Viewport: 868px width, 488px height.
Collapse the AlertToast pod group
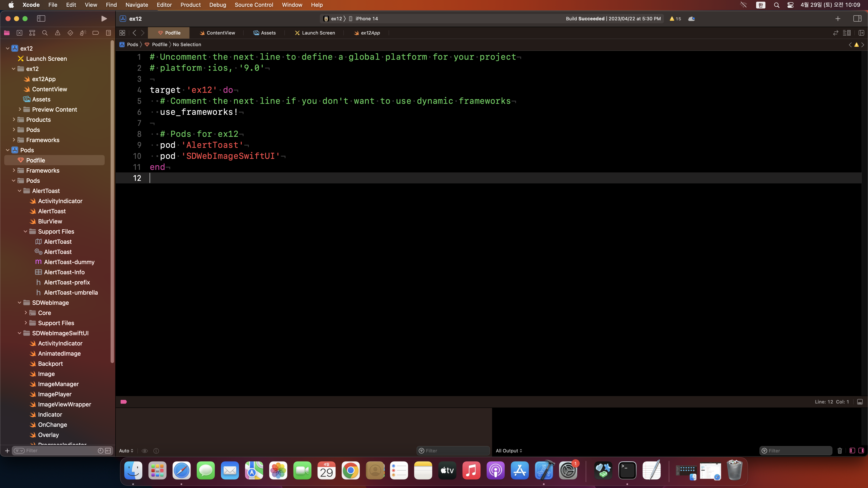tap(19, 191)
